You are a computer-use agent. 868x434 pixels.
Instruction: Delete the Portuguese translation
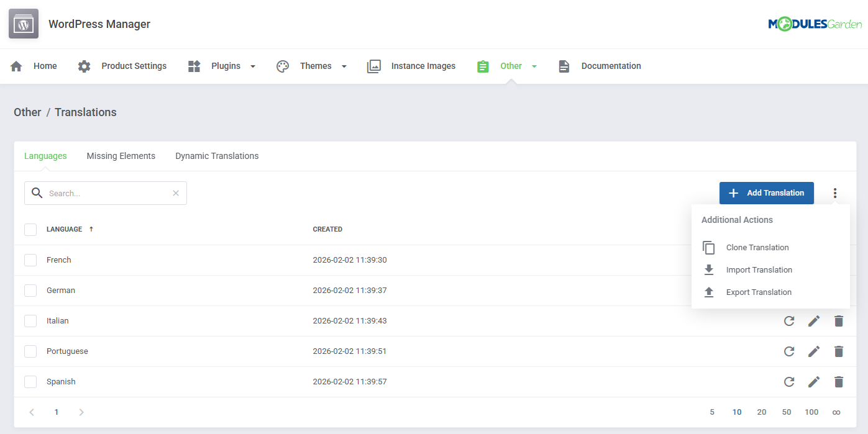tap(839, 351)
